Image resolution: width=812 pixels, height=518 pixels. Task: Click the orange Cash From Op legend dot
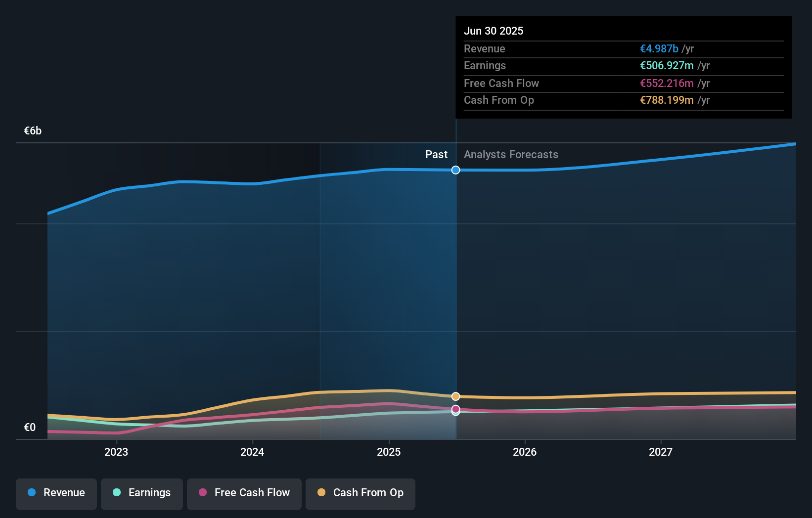322,493
